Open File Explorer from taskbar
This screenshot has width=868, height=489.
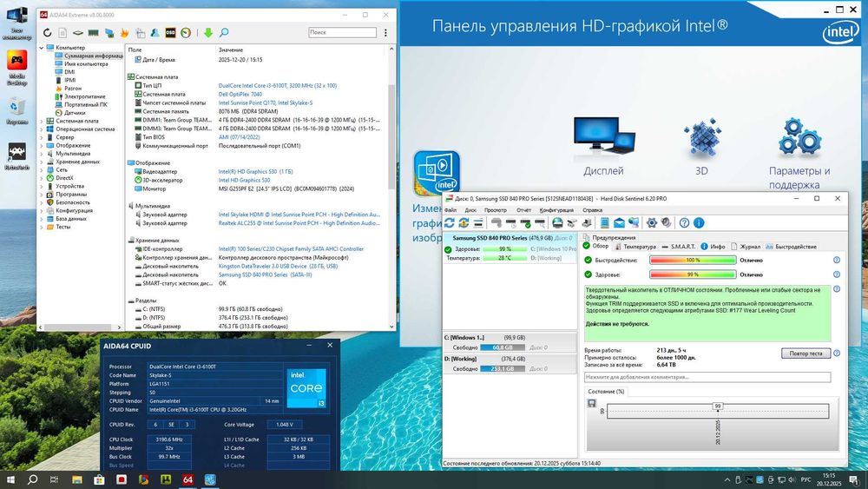(77, 479)
